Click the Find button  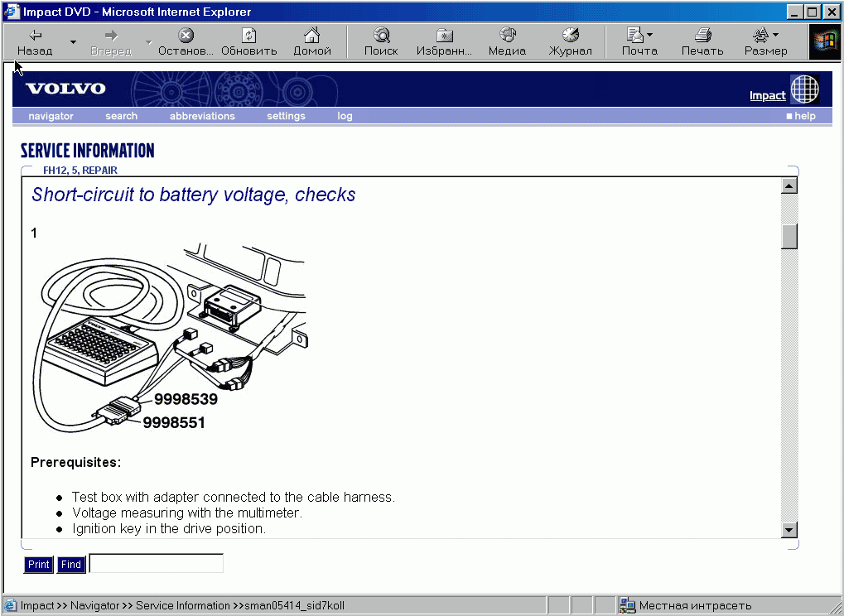tap(71, 565)
